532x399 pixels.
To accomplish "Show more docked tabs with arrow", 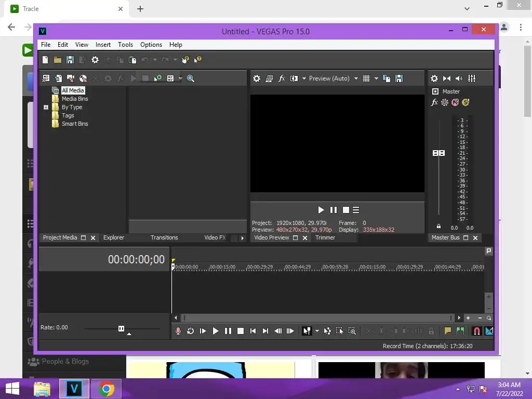I will [242, 238].
